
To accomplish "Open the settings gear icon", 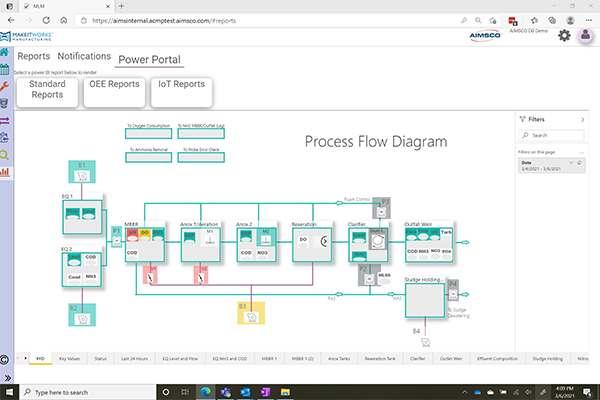I will point(564,36).
